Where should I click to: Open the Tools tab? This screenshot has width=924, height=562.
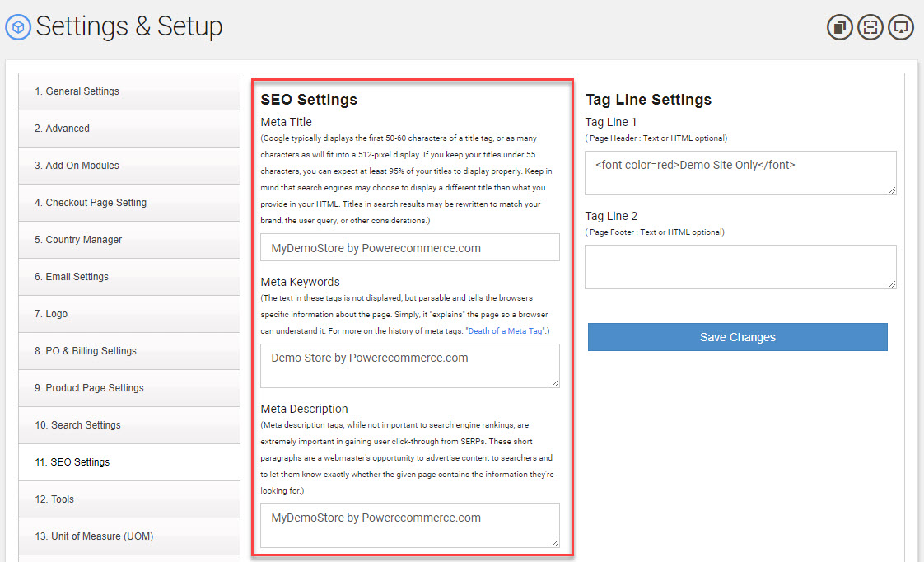point(129,499)
